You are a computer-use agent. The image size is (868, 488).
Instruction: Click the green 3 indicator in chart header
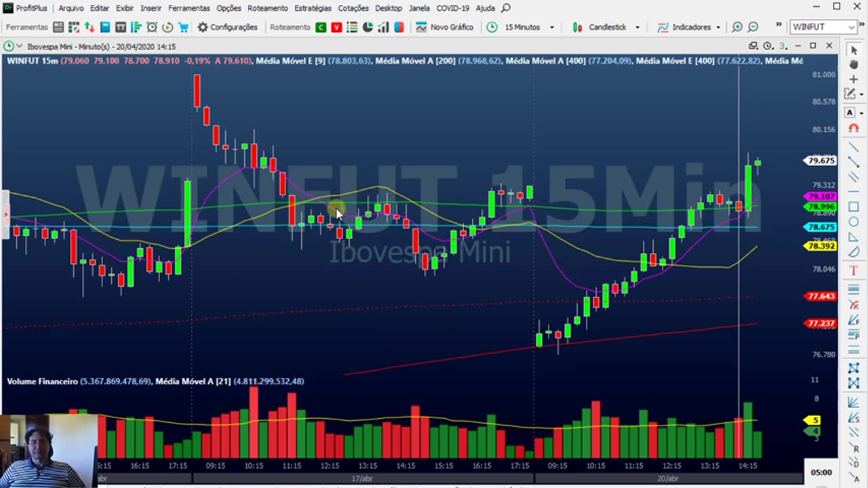click(782, 46)
